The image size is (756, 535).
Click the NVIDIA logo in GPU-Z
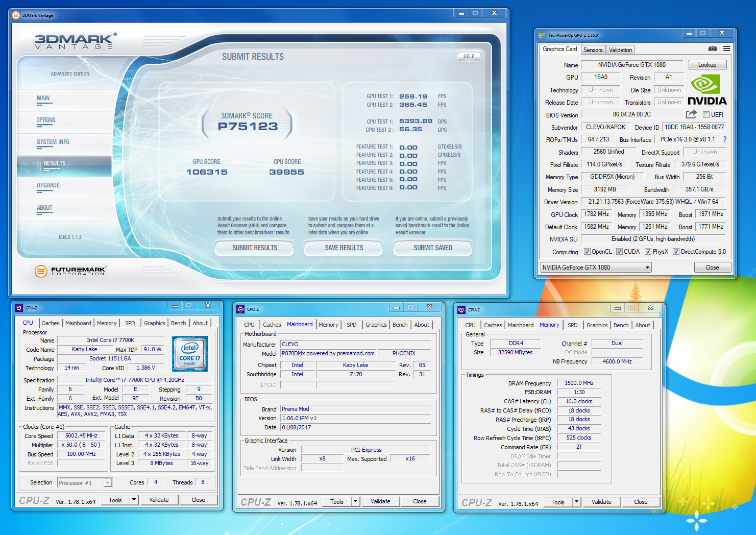coord(707,90)
